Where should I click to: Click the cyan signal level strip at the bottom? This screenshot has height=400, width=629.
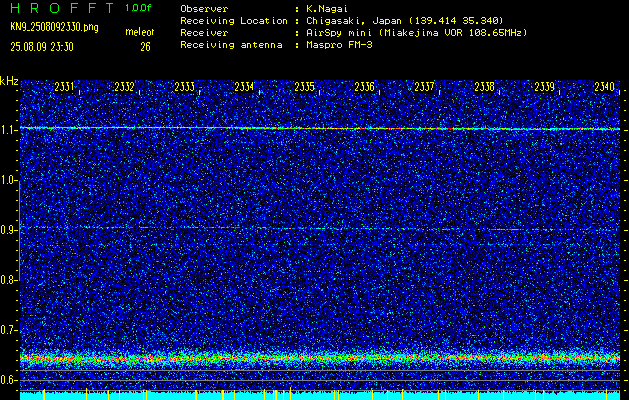pyautogui.click(x=320, y=396)
